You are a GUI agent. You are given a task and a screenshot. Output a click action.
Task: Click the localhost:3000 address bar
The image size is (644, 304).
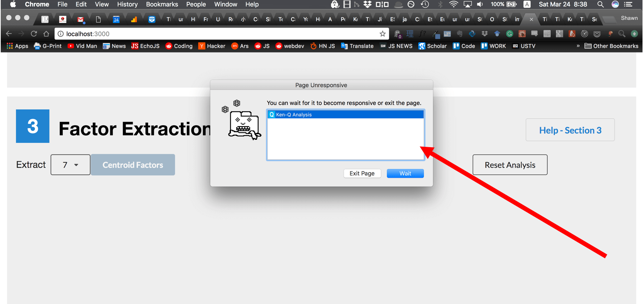[x=222, y=34]
